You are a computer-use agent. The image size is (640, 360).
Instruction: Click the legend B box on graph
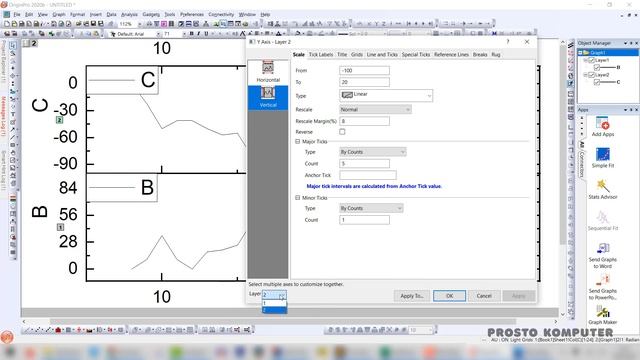pos(122,188)
